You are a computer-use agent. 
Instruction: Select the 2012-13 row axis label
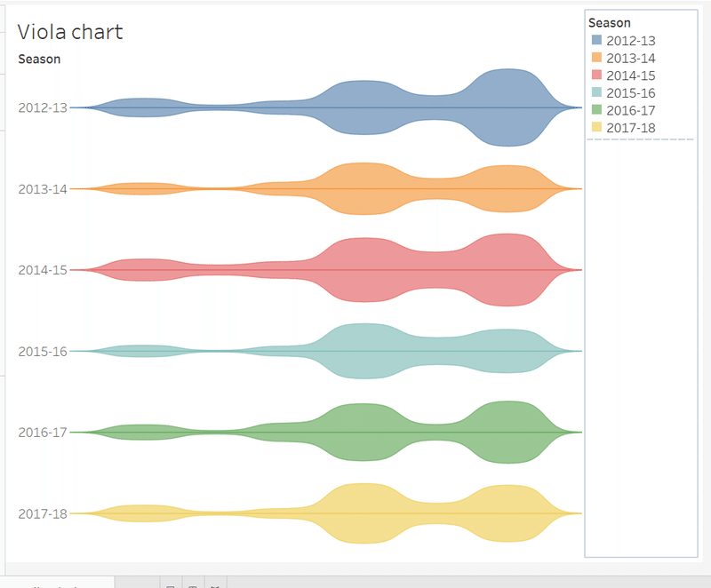(42, 107)
